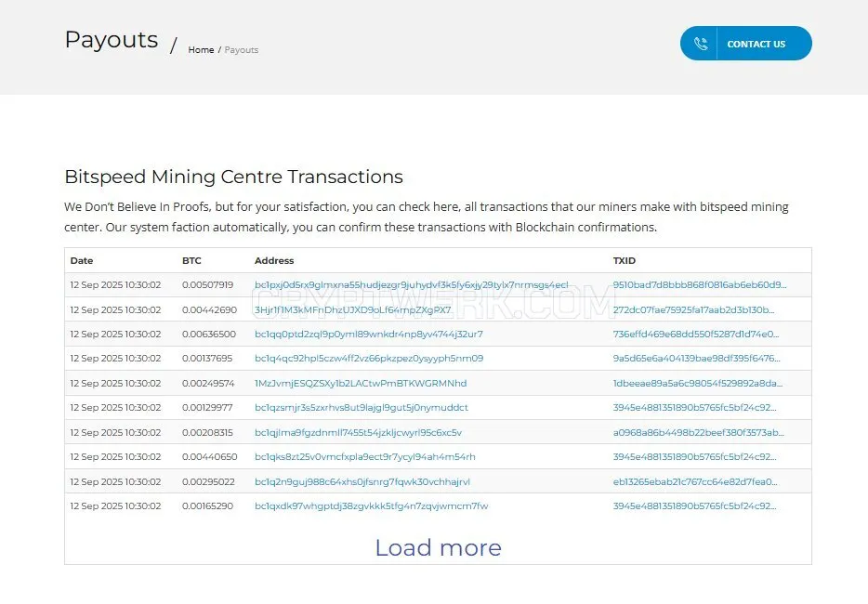Open TXID a0968a86b4498b22beef380f3573ab...
Screen dimensions: 868x604
(699, 432)
